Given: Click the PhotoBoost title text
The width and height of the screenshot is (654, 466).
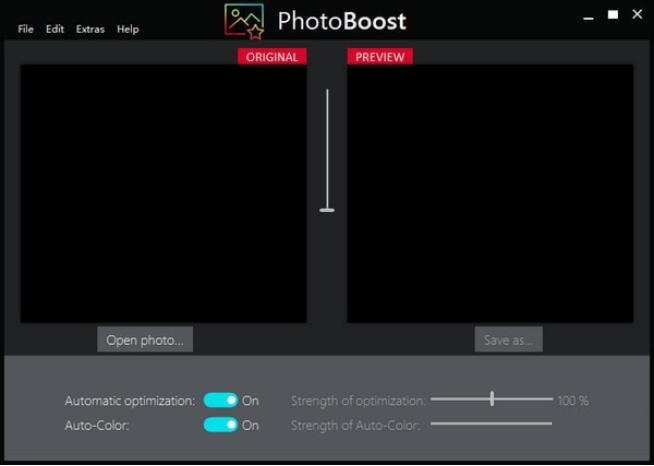Looking at the screenshot, I should tap(342, 21).
